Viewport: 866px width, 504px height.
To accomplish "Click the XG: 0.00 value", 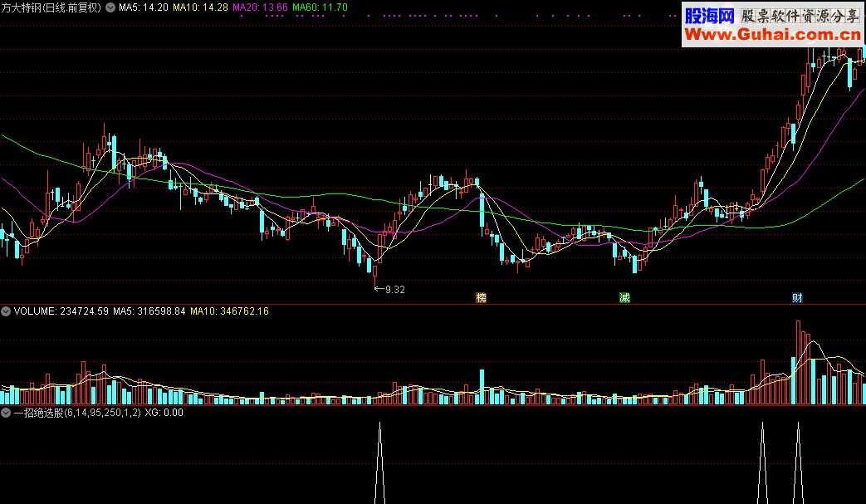I will click(x=164, y=413).
